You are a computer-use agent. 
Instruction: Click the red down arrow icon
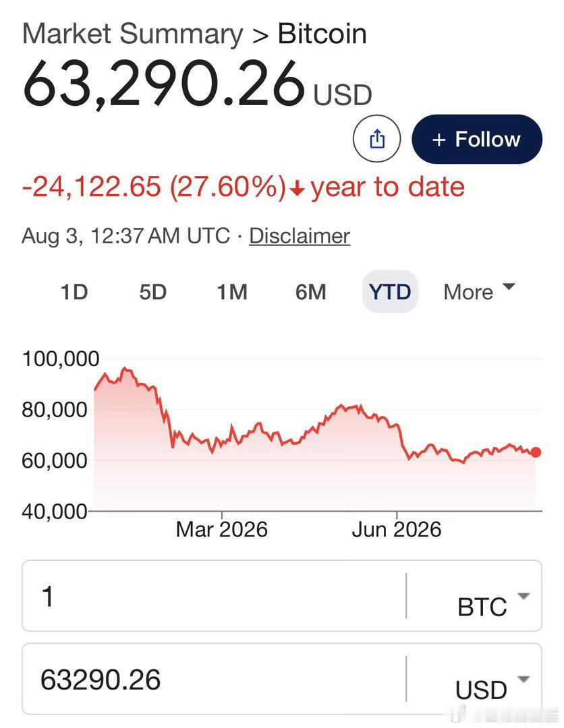tap(298, 188)
